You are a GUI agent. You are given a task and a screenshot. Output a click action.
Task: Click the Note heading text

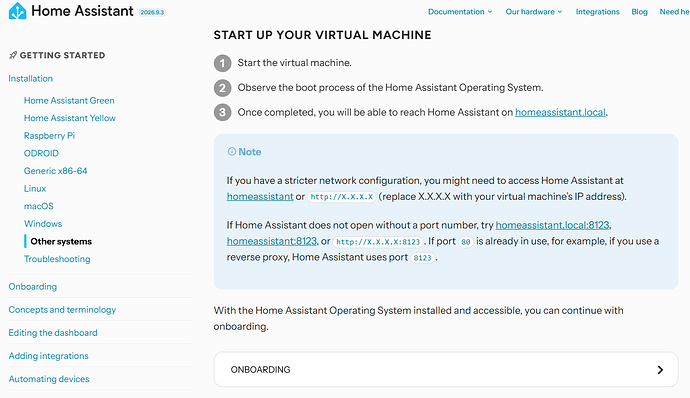click(250, 152)
